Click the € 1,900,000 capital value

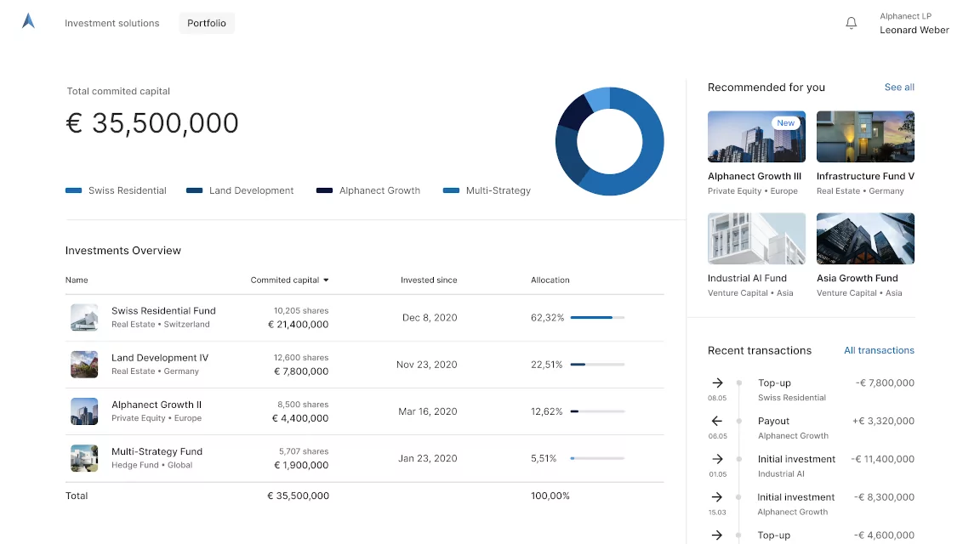click(x=301, y=465)
